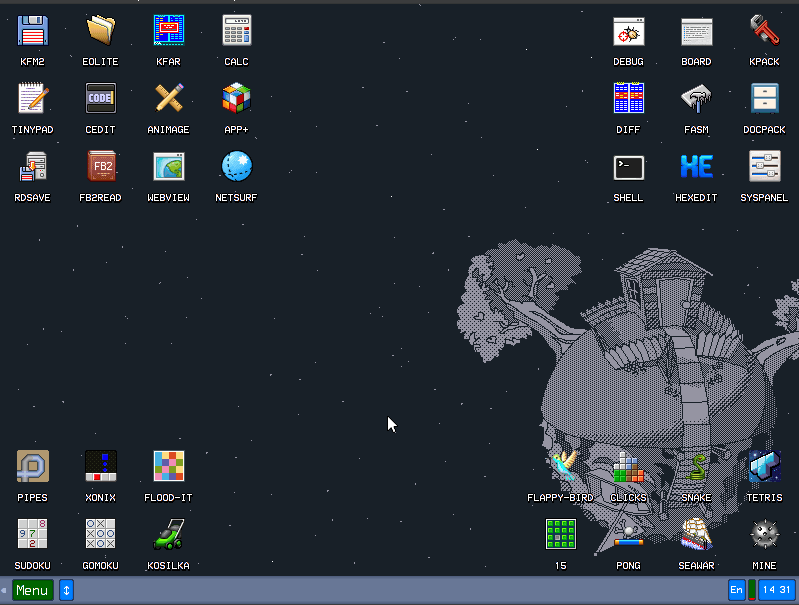Open the SYSPANEL settings icon
The height and width of the screenshot is (605, 799).
point(764,167)
